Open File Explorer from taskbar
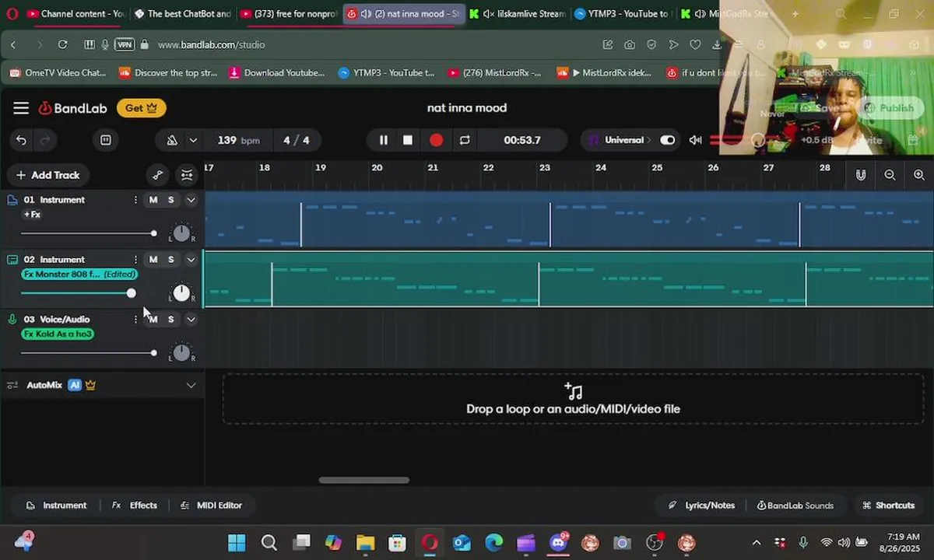This screenshot has height=560, width=934. [365, 543]
